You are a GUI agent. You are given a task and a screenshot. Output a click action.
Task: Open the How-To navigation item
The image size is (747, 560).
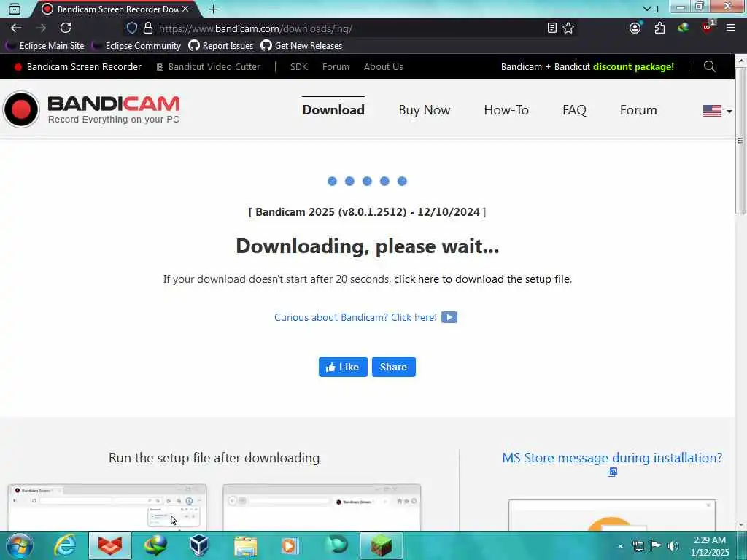click(506, 110)
